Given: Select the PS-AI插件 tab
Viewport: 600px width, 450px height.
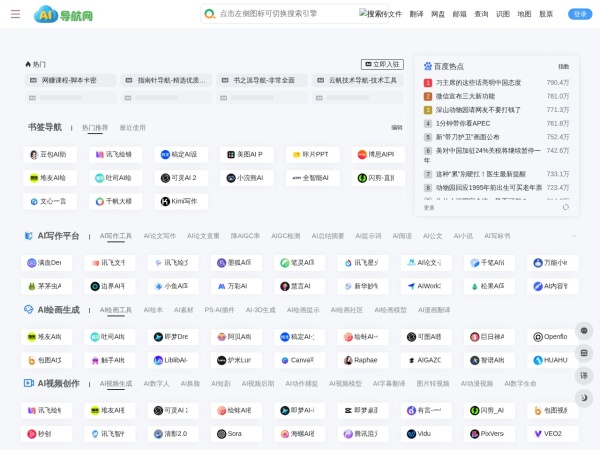Looking at the screenshot, I should coord(219,310).
